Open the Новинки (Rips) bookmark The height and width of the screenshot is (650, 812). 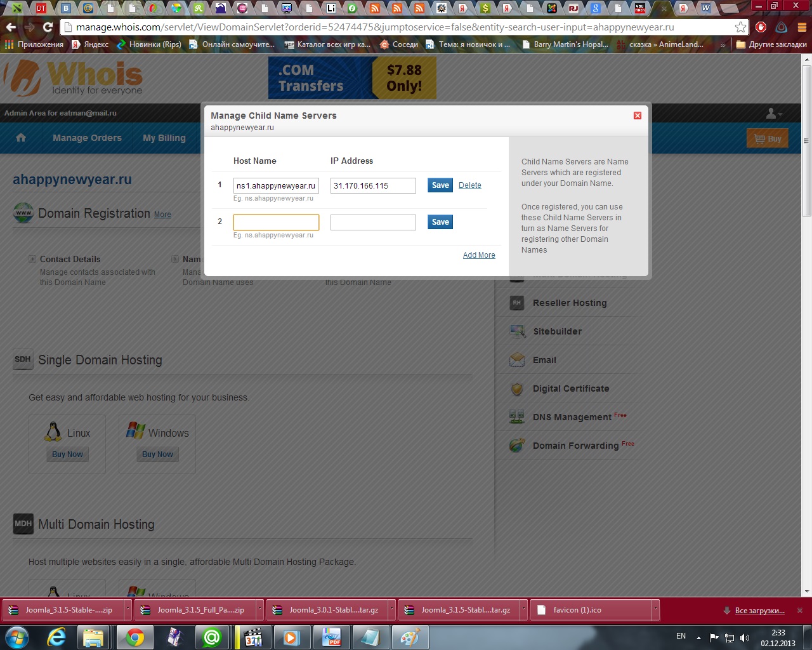coord(149,44)
